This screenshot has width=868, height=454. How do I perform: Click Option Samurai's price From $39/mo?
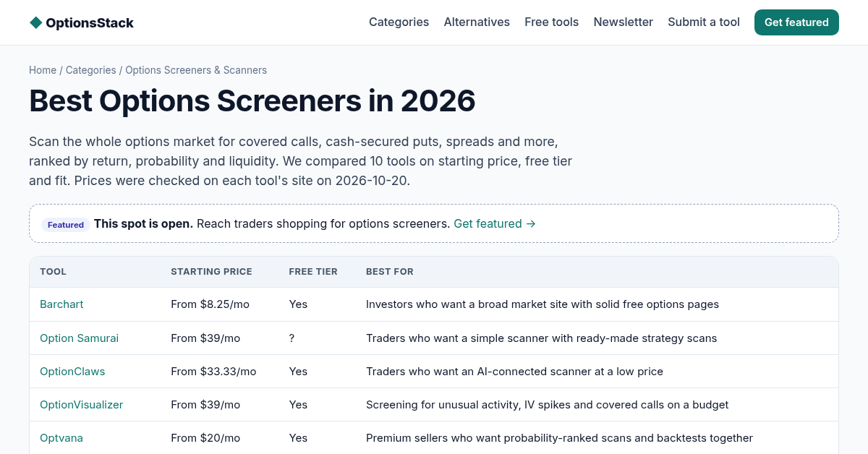point(205,338)
